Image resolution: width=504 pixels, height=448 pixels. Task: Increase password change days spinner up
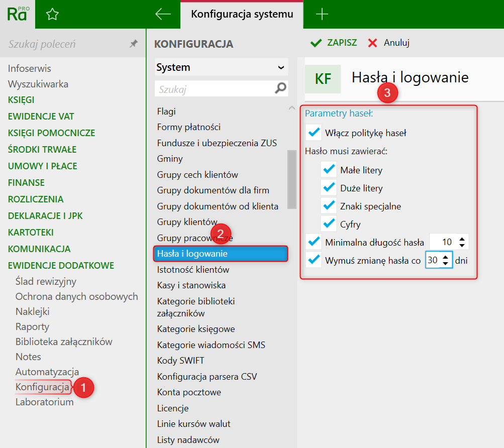[x=445, y=257]
